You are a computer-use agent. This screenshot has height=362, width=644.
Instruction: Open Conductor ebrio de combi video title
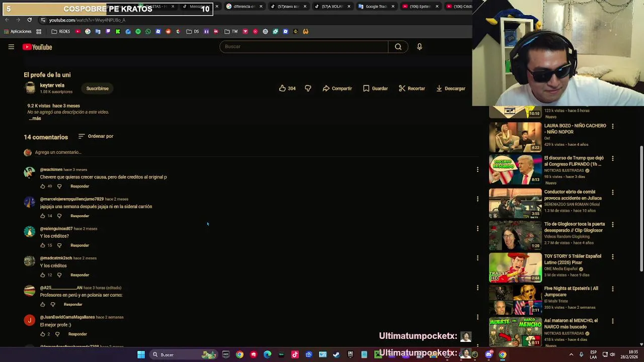[x=573, y=195]
